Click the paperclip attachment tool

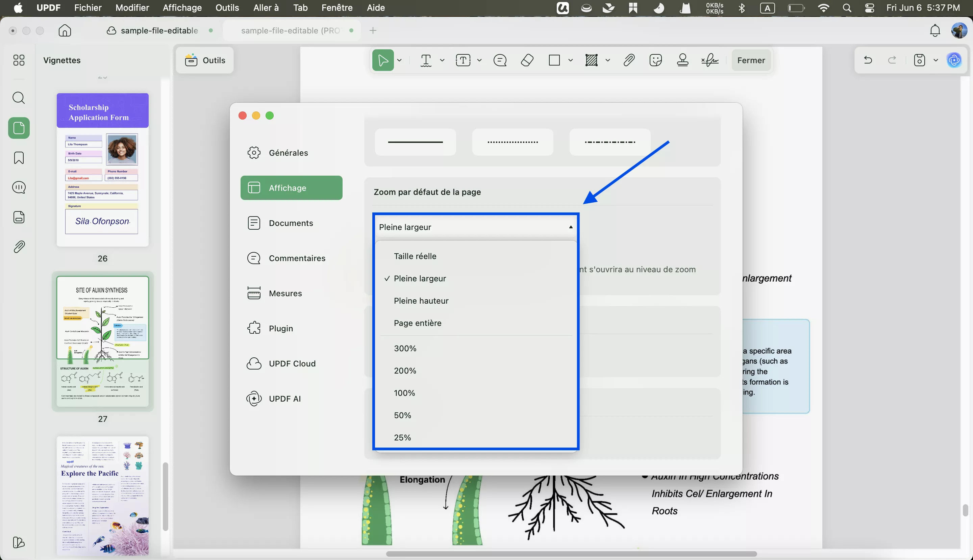(x=629, y=60)
